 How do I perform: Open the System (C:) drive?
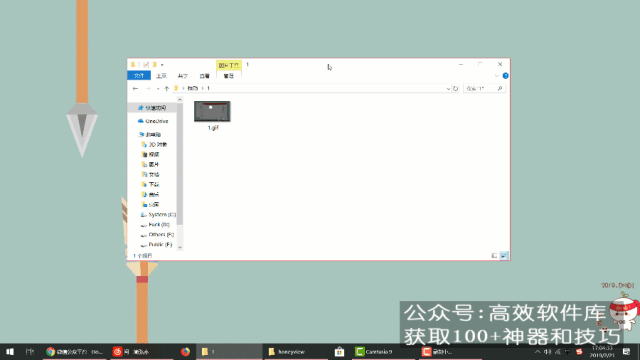158,215
